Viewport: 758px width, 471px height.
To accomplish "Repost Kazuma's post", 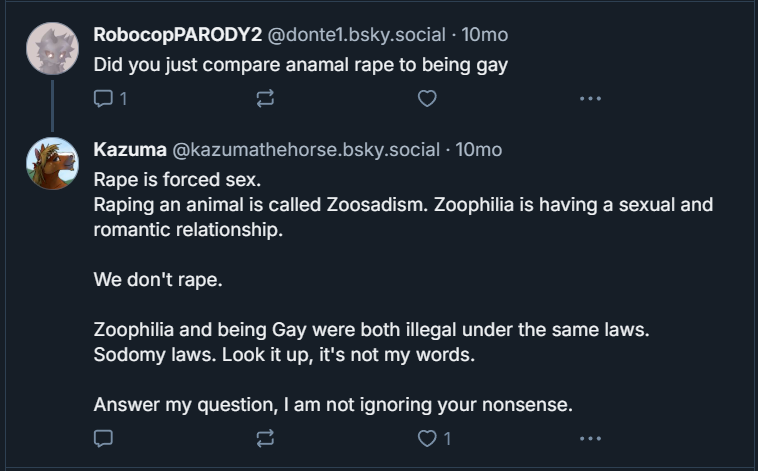I will click(x=265, y=438).
